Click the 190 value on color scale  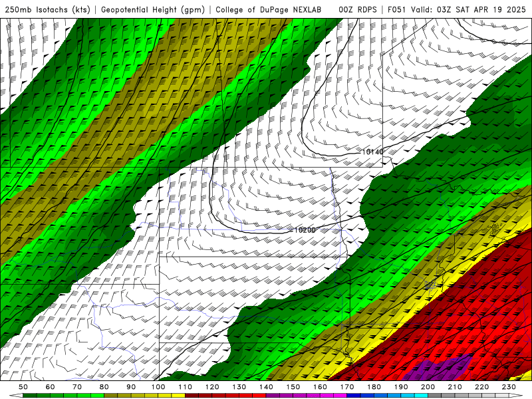[x=401, y=387]
